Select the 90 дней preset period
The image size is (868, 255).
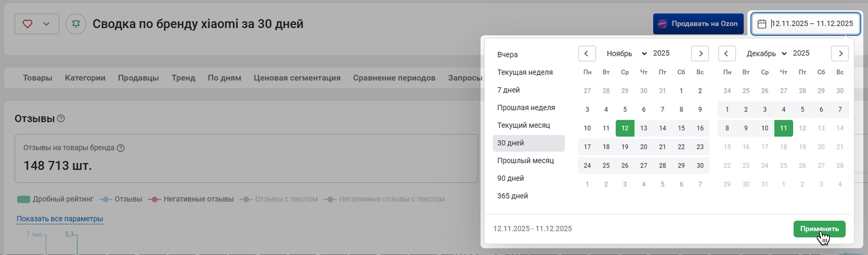[x=510, y=178]
